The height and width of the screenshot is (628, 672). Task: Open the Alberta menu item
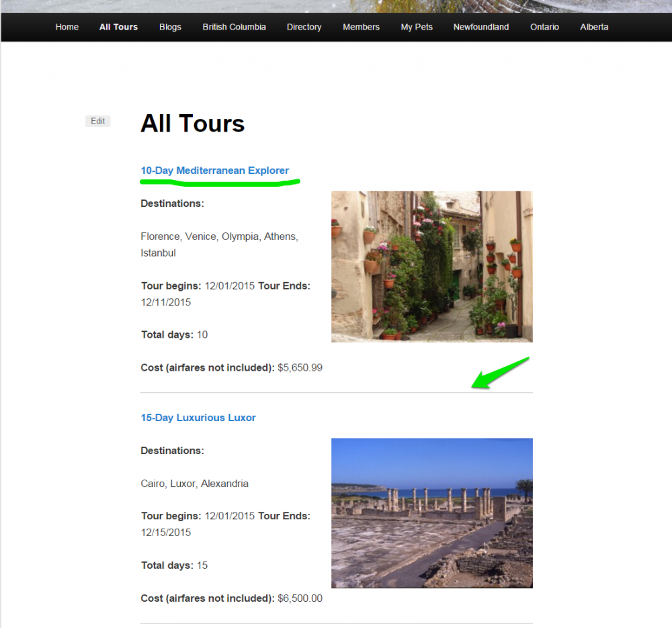[594, 27]
